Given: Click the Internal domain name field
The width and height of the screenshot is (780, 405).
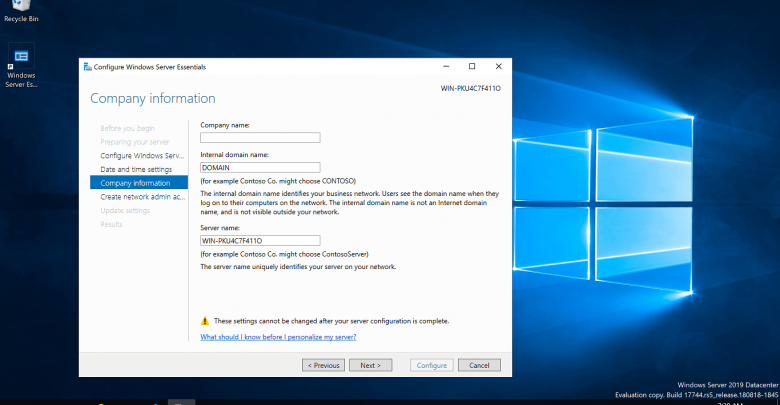Looking at the screenshot, I should point(260,168).
